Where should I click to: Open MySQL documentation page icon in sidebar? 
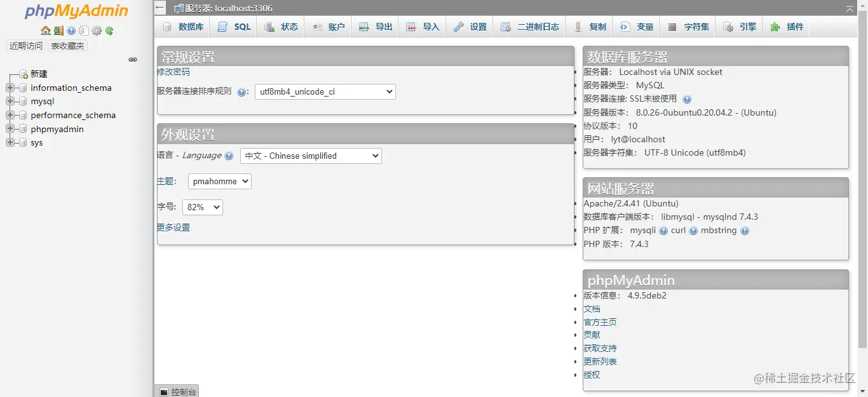coord(84,30)
